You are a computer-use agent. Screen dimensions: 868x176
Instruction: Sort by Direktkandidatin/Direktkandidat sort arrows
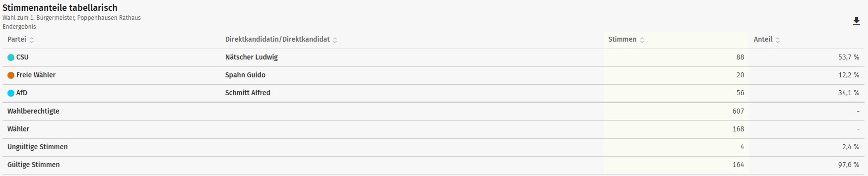click(x=335, y=40)
